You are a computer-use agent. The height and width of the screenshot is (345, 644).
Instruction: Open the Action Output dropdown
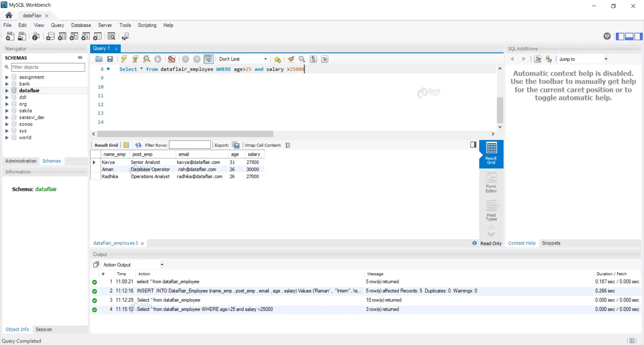[133, 265]
